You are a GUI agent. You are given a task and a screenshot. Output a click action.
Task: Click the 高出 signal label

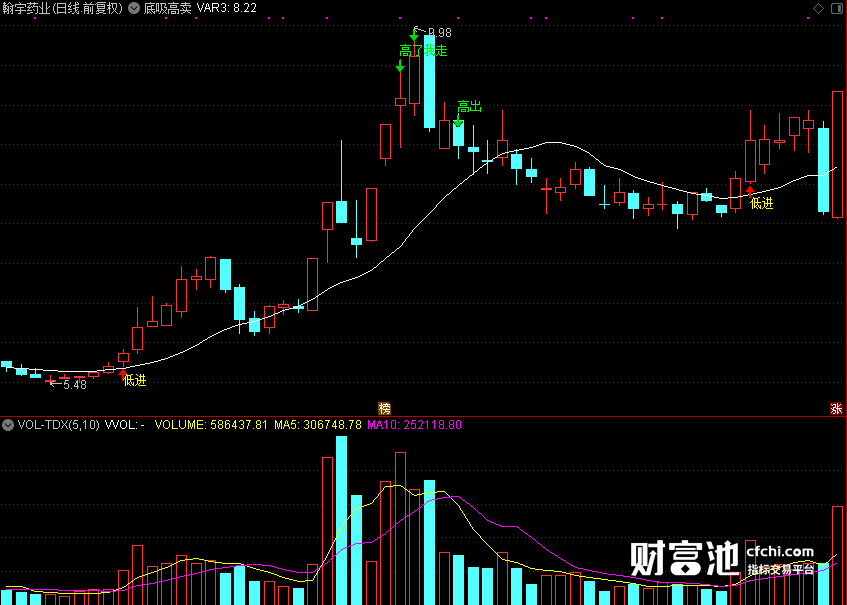[x=469, y=106]
